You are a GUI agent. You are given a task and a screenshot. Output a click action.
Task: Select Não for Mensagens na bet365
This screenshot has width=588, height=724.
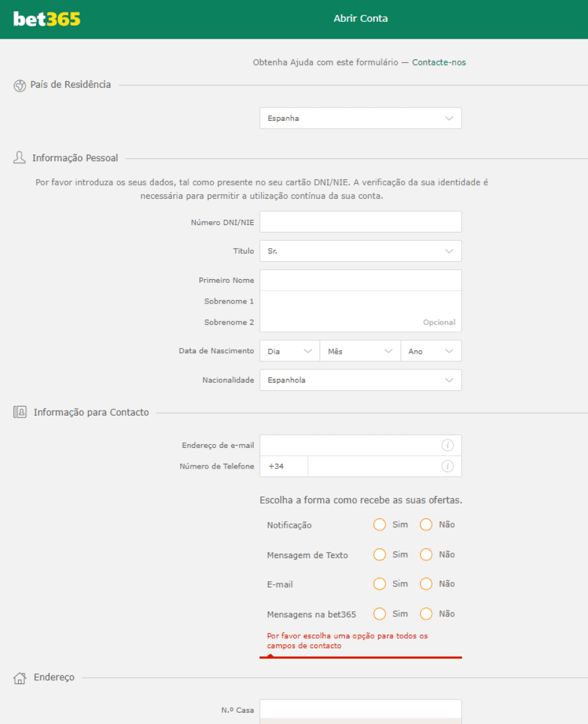click(426, 614)
